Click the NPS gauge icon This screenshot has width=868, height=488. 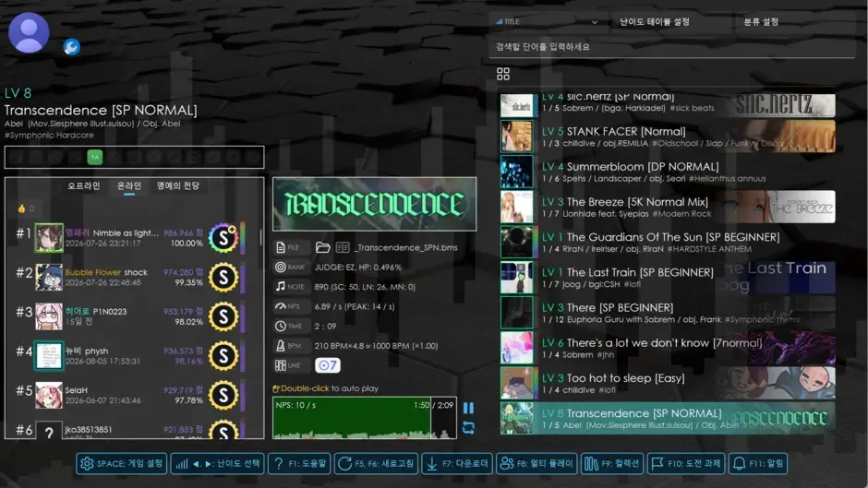pos(281,306)
